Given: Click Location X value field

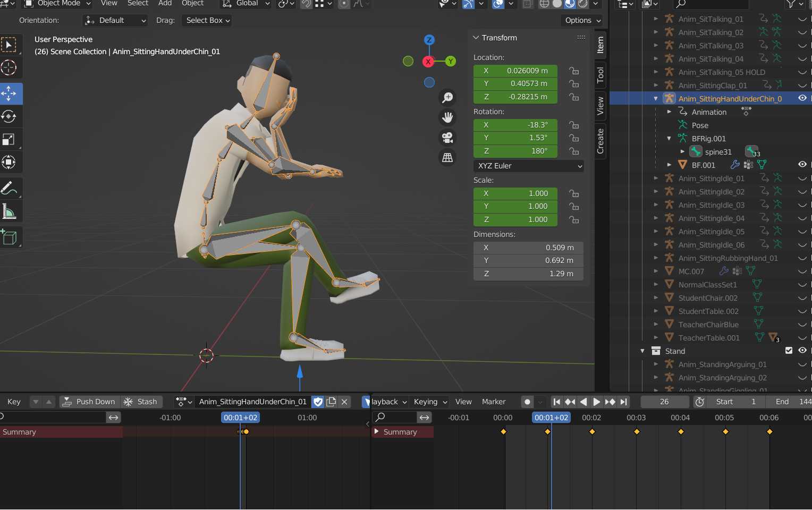Looking at the screenshot, I should [x=515, y=71].
